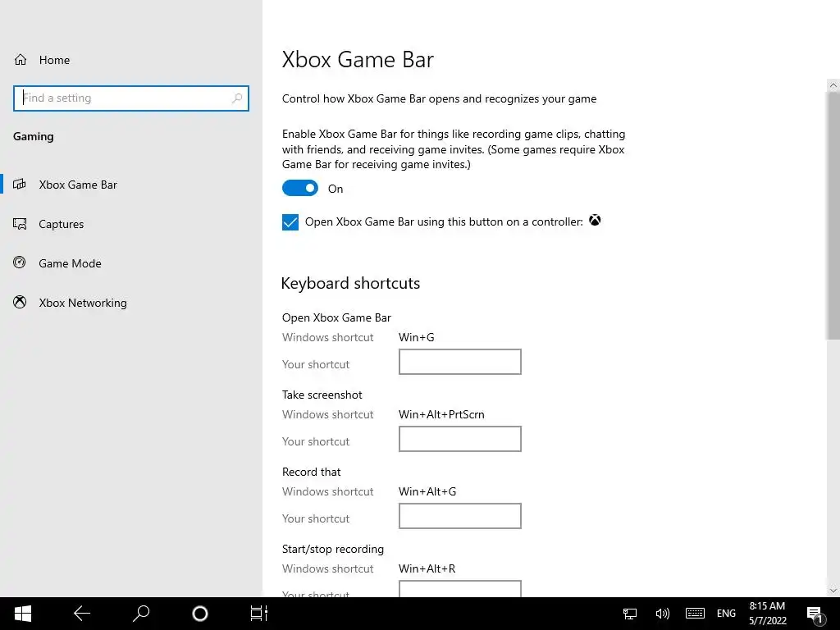
Task: Click the taskbar Back arrow
Action: click(82, 614)
